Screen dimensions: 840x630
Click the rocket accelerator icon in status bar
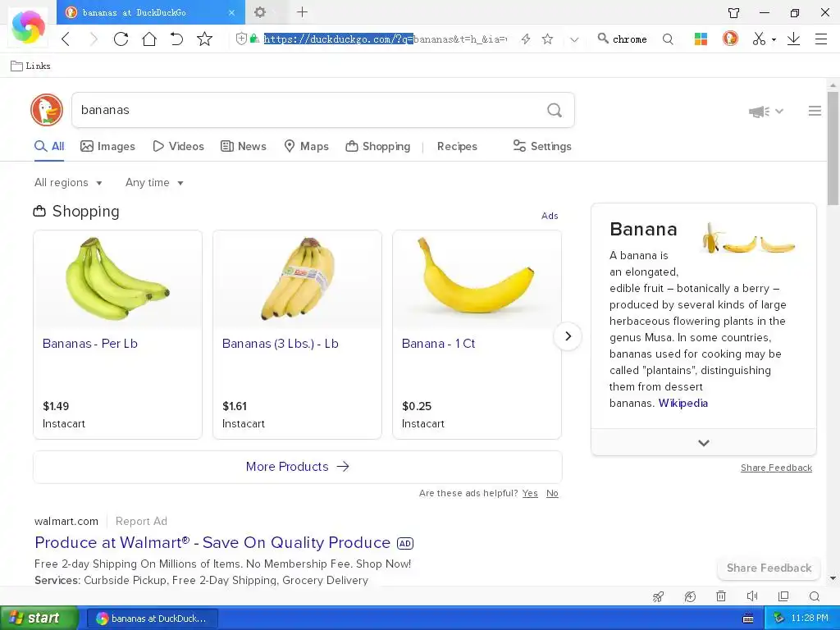(658, 596)
